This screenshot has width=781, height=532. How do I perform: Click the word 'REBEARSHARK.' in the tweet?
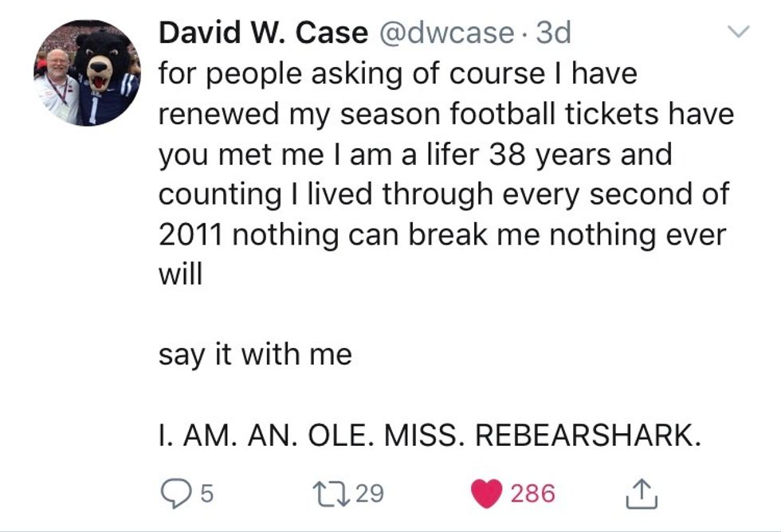588,436
